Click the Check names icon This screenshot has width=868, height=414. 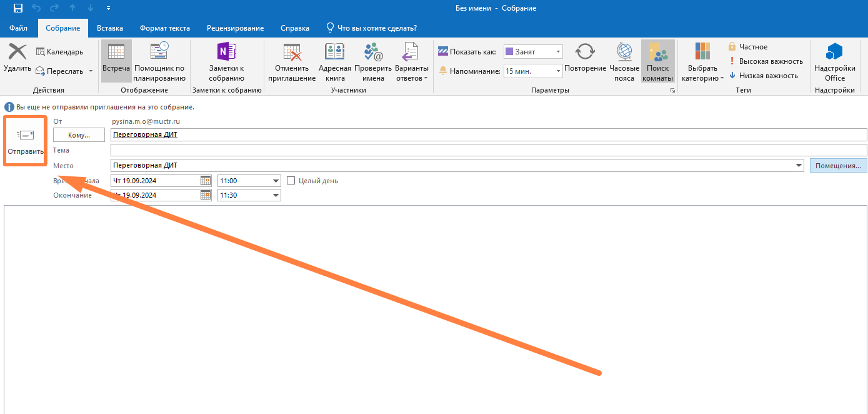point(373,53)
